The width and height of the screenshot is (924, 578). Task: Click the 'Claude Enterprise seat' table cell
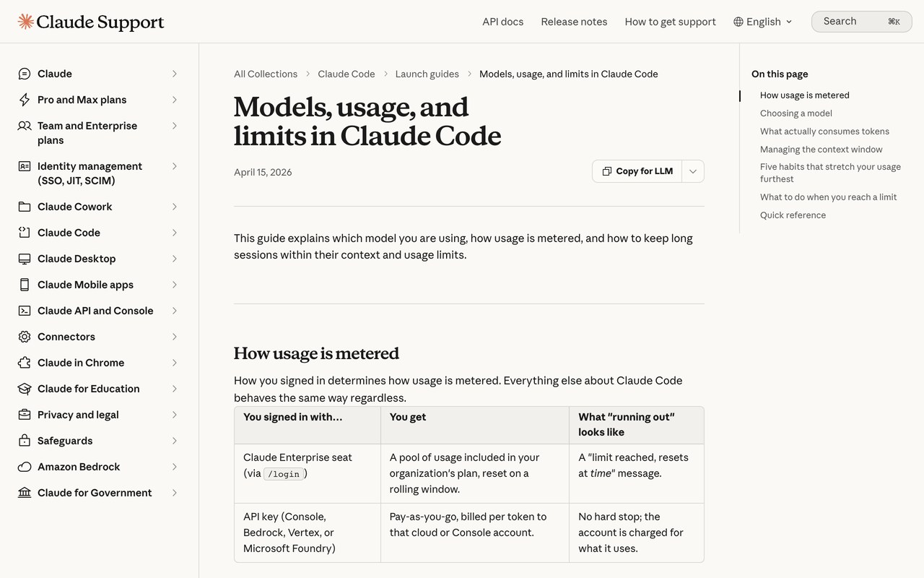[x=308, y=474]
